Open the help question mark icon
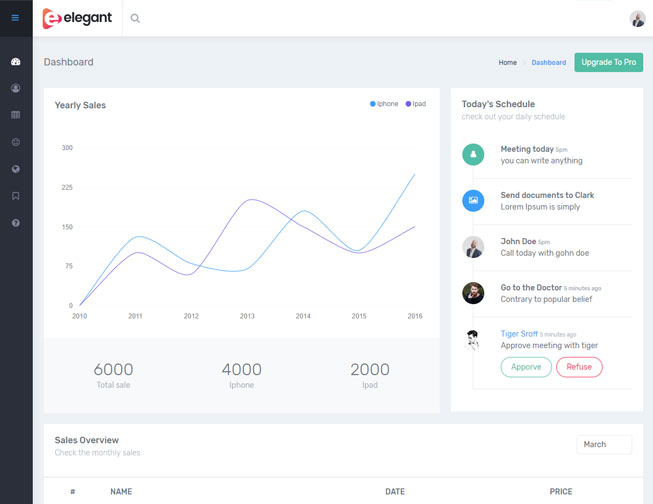The image size is (653, 504). tap(16, 223)
